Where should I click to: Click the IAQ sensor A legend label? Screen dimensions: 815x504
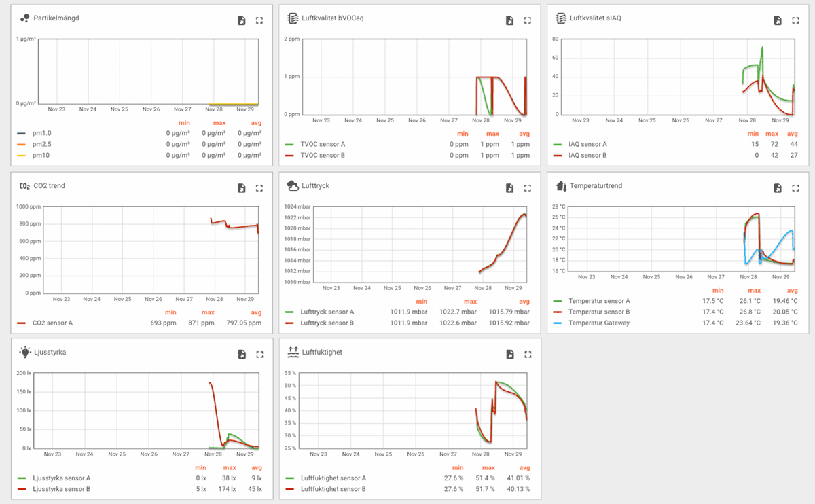click(588, 144)
